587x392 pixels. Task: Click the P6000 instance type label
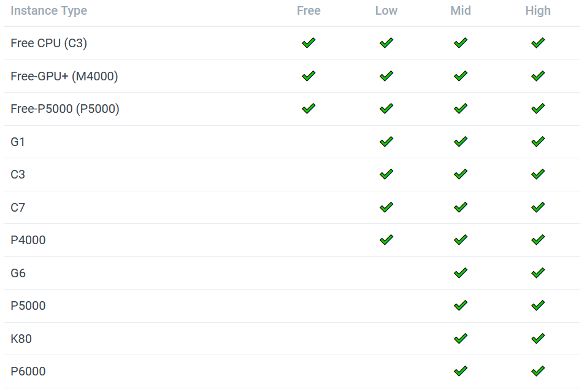[x=28, y=371]
